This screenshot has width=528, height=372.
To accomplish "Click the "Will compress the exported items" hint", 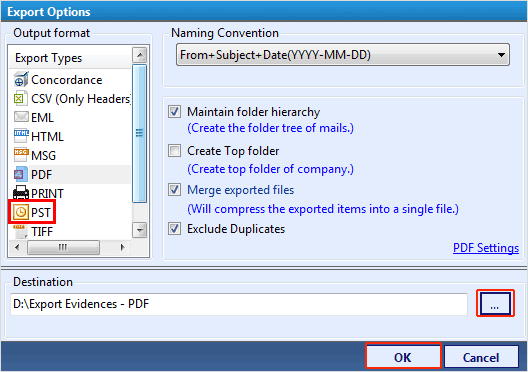I will (x=323, y=209).
